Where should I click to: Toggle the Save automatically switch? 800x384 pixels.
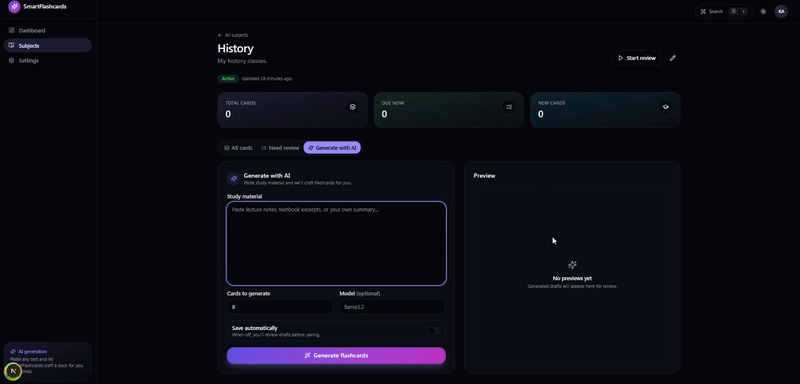coord(434,331)
